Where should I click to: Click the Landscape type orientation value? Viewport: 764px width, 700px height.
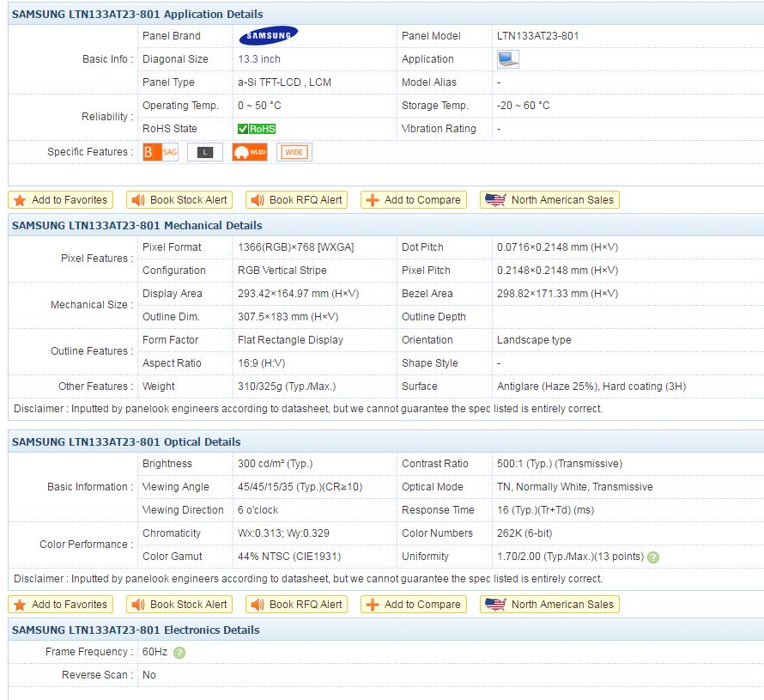534,340
